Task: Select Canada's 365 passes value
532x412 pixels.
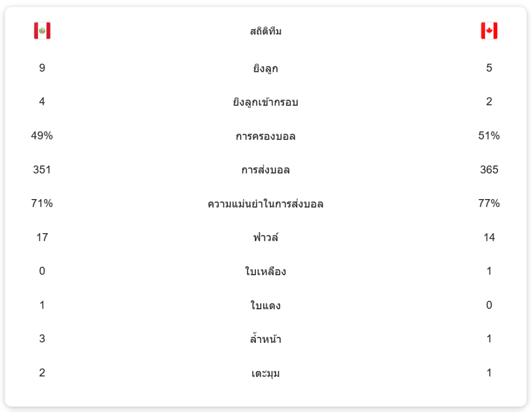Action: tap(489, 170)
